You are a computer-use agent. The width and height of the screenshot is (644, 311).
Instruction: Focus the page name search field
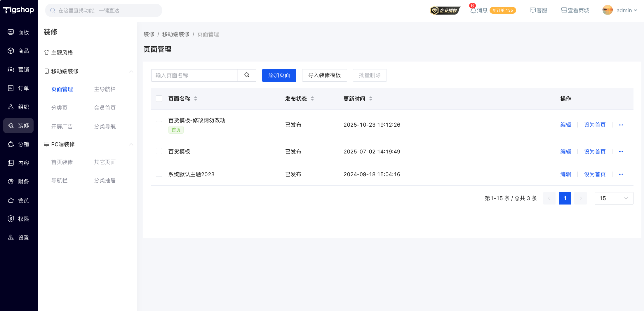194,75
